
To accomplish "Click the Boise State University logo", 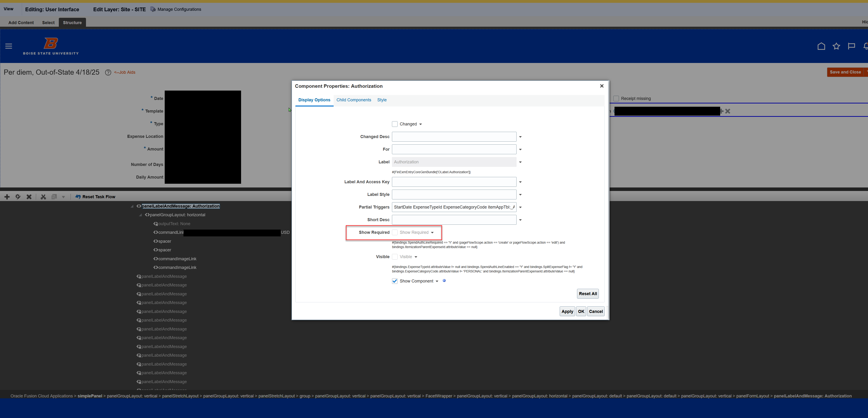I will [51, 46].
